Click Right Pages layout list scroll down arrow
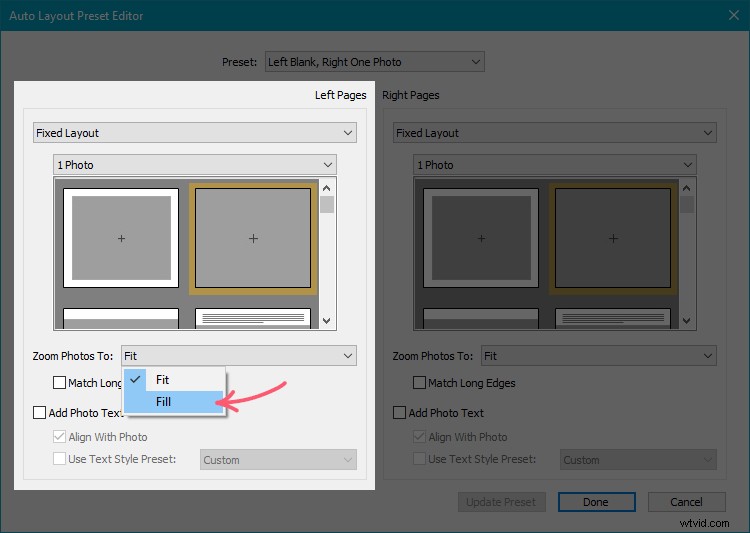 point(686,321)
